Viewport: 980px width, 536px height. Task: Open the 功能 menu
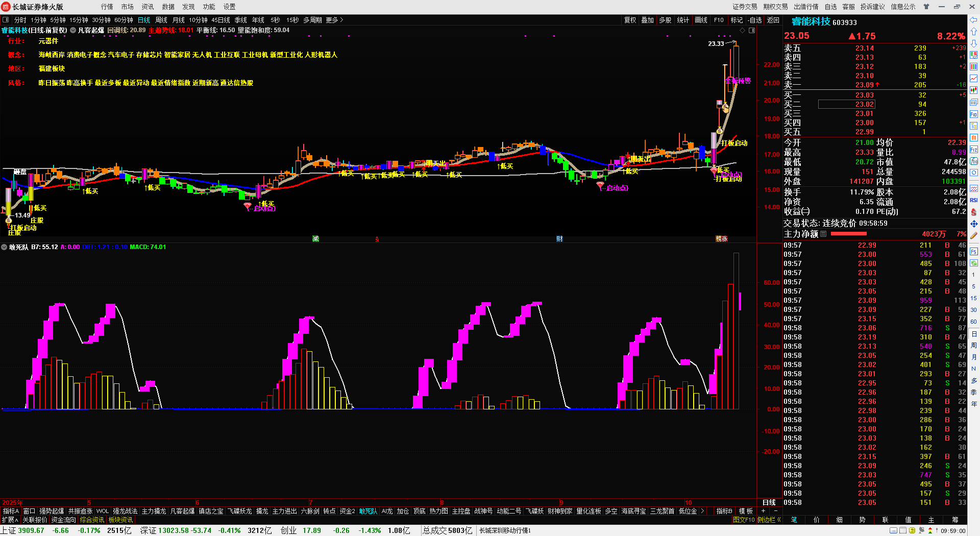click(x=209, y=7)
